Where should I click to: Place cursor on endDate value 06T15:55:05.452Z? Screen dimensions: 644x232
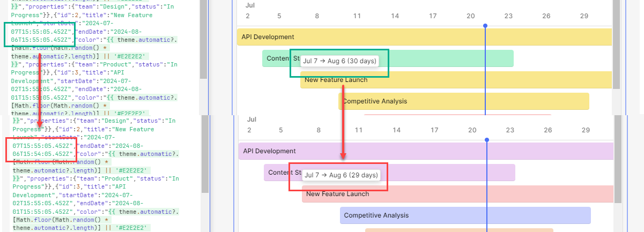coord(41,39)
